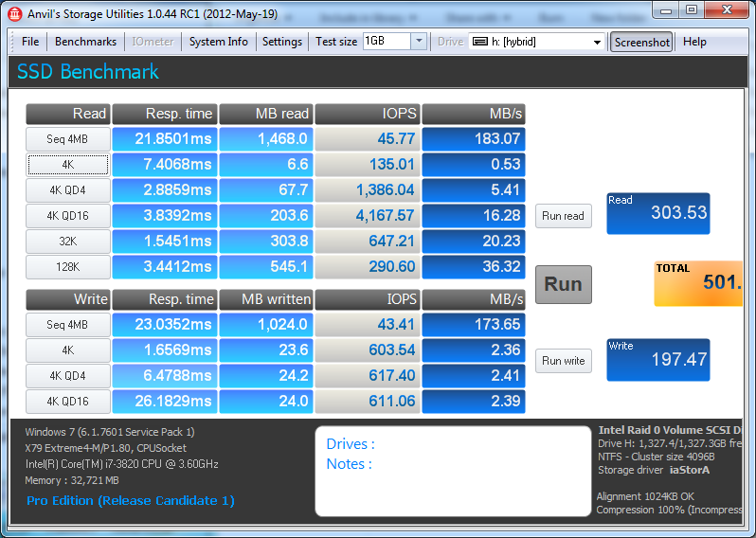Viewport: 756px width, 538px height.
Task: Select the read 128K test button
Action: point(68,267)
